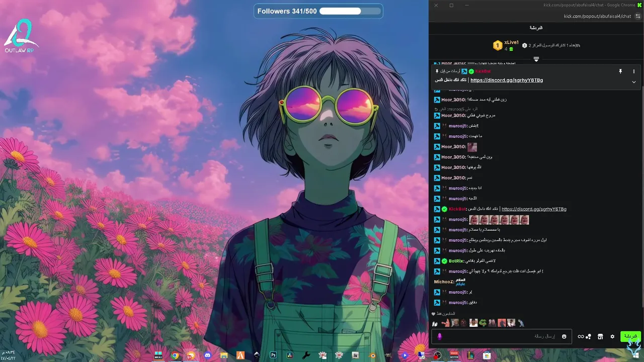Open three-dot menu on pinned message
This screenshot has width=644, height=362.
point(634,71)
